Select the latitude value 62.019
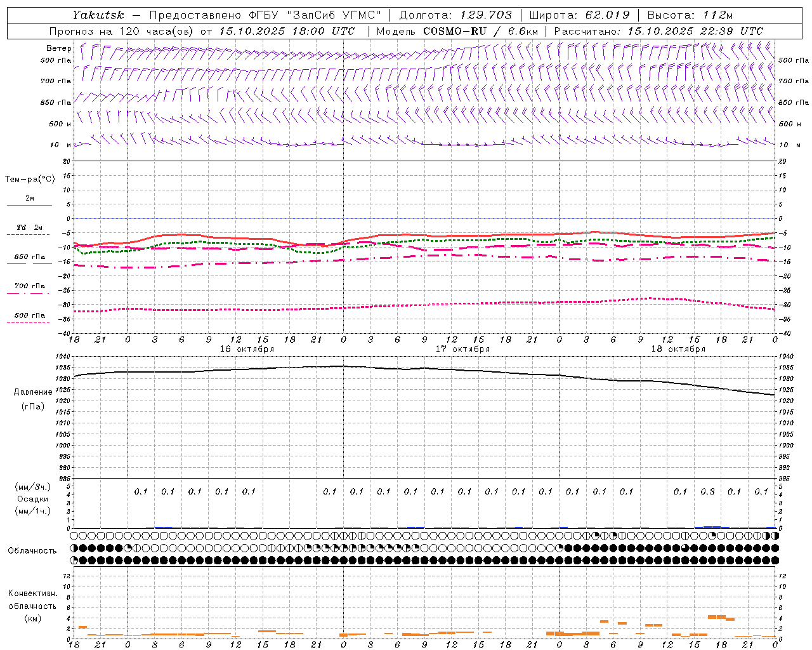The height and width of the screenshot is (650, 812). tap(608, 15)
